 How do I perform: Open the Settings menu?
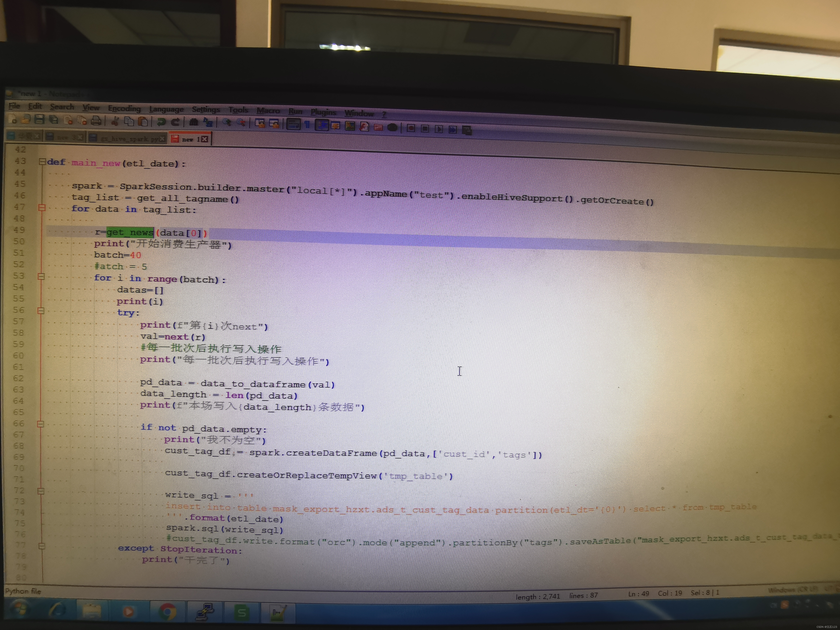(x=206, y=109)
